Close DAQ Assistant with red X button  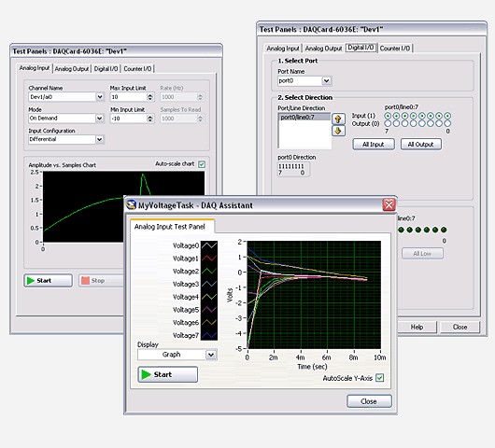point(389,204)
